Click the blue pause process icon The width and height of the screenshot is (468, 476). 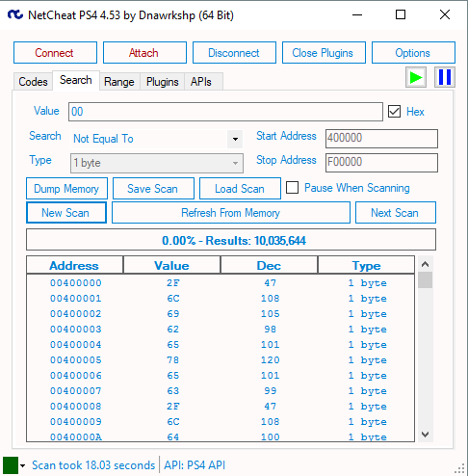click(x=445, y=77)
